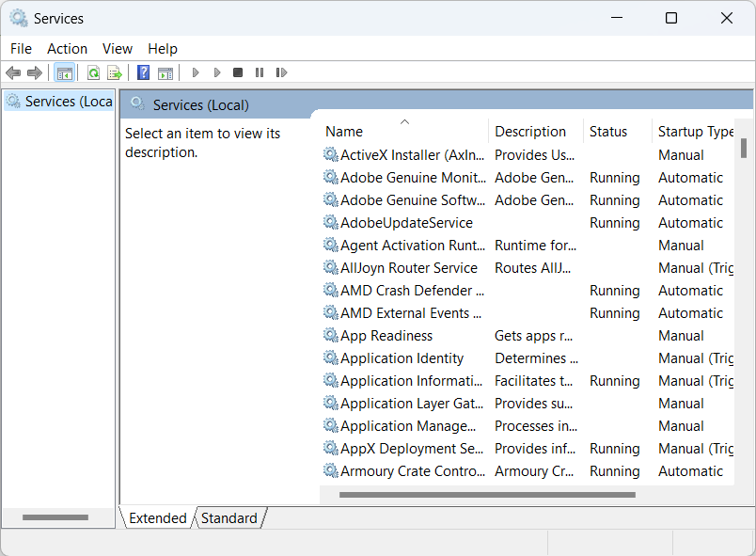This screenshot has width=756, height=556.
Task: Minimize the Services window
Action: pyautogui.click(x=617, y=18)
